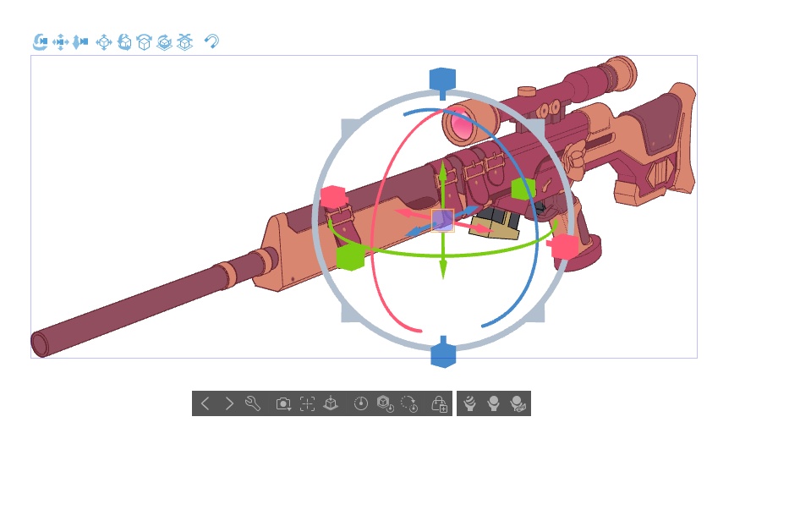This screenshot has height=532, width=789.
Task: Go back using the left chevron
Action: pos(205,403)
